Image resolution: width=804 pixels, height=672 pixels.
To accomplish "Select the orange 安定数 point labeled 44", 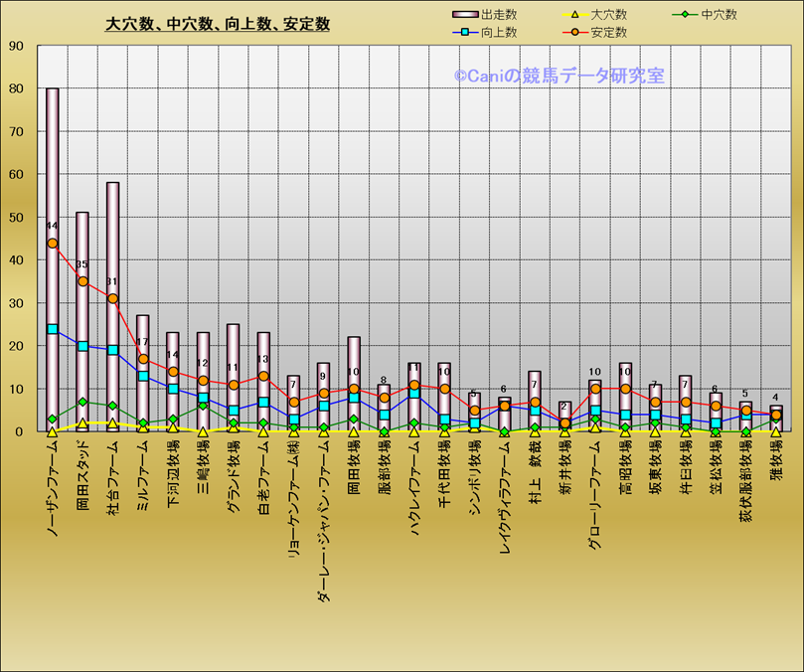I will [53, 243].
